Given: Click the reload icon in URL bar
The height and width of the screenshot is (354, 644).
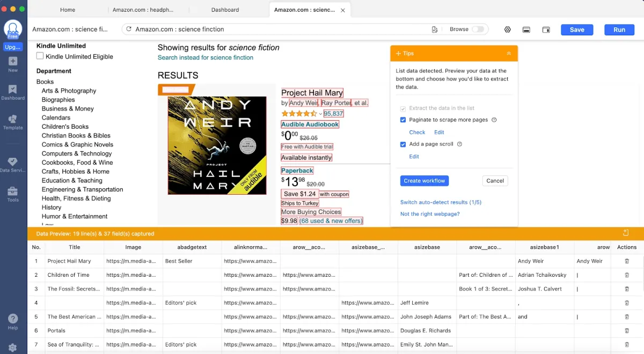Looking at the screenshot, I should [129, 29].
